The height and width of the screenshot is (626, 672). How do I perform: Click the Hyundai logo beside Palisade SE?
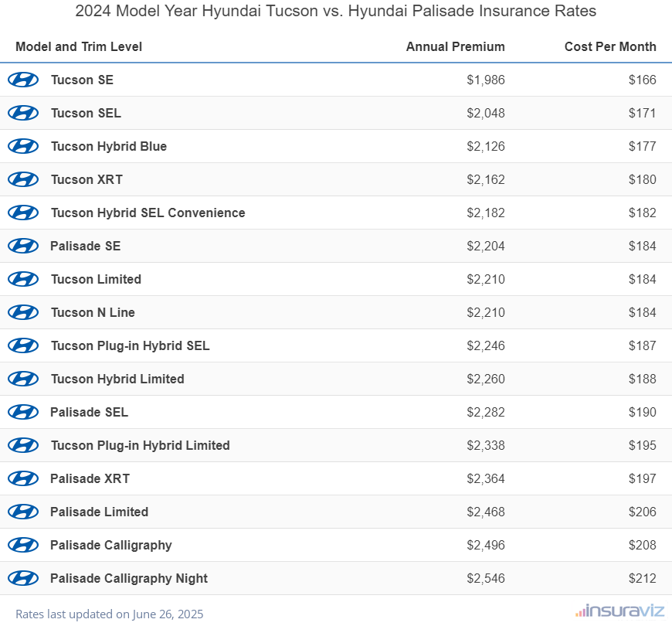click(x=23, y=246)
